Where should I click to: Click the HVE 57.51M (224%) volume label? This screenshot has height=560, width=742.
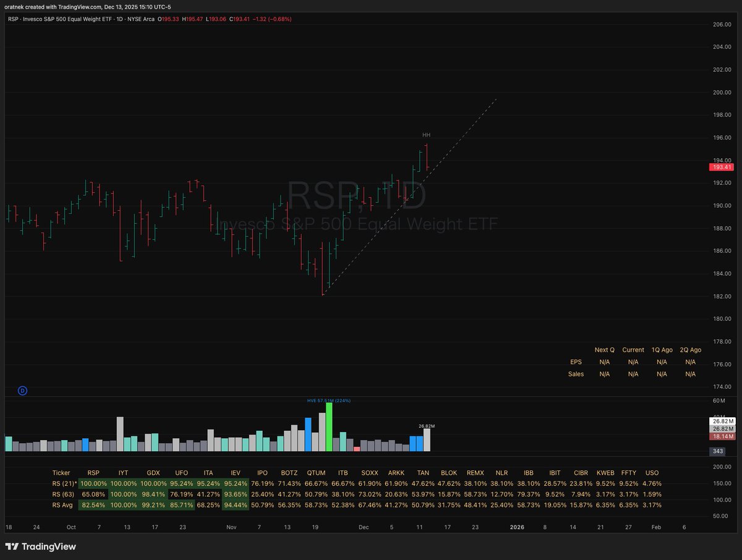click(329, 401)
